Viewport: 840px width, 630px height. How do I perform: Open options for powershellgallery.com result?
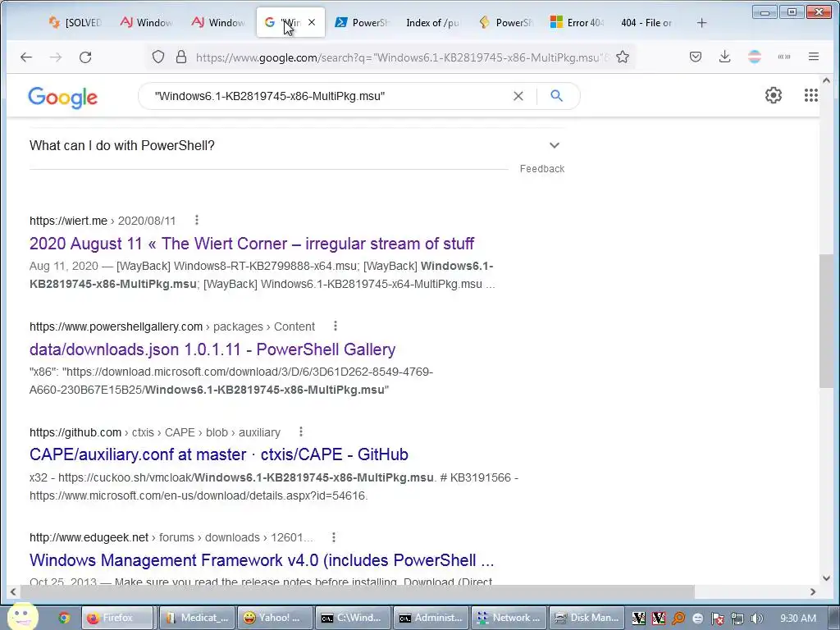pos(336,326)
